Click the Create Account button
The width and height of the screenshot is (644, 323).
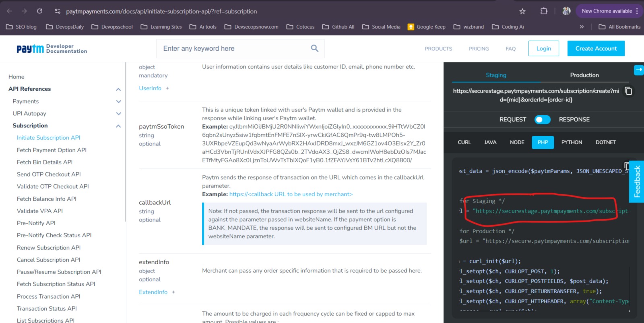click(x=596, y=48)
